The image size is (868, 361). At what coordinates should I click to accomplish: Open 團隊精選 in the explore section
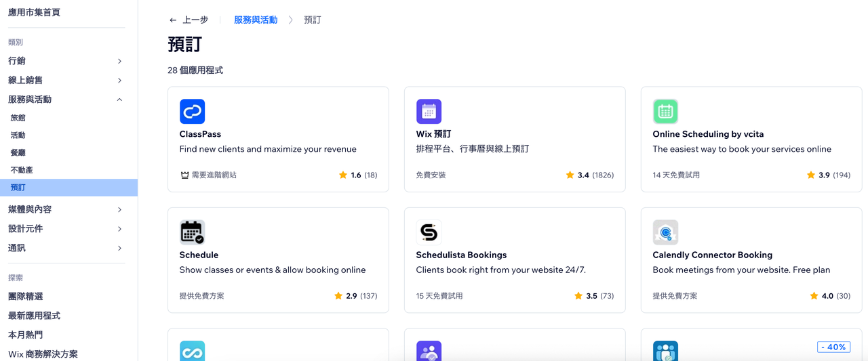26,297
